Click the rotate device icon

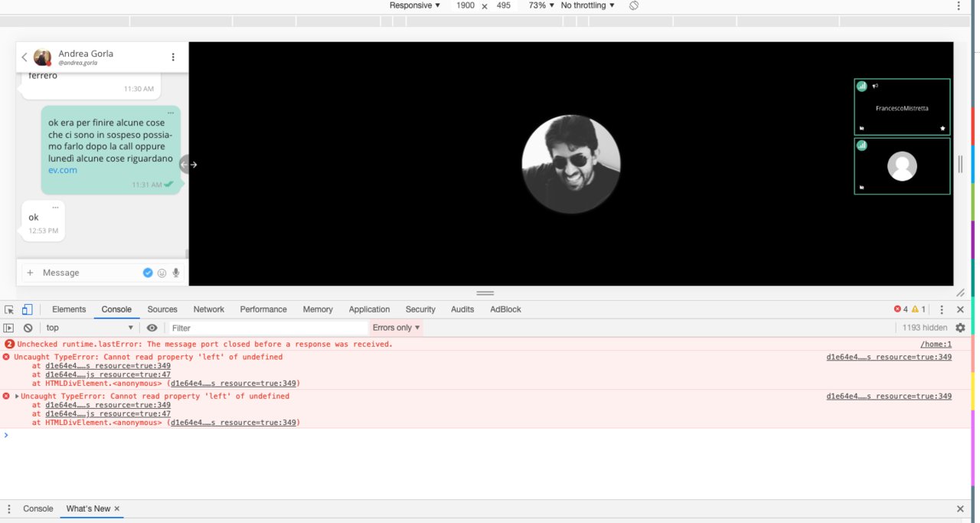tap(634, 5)
